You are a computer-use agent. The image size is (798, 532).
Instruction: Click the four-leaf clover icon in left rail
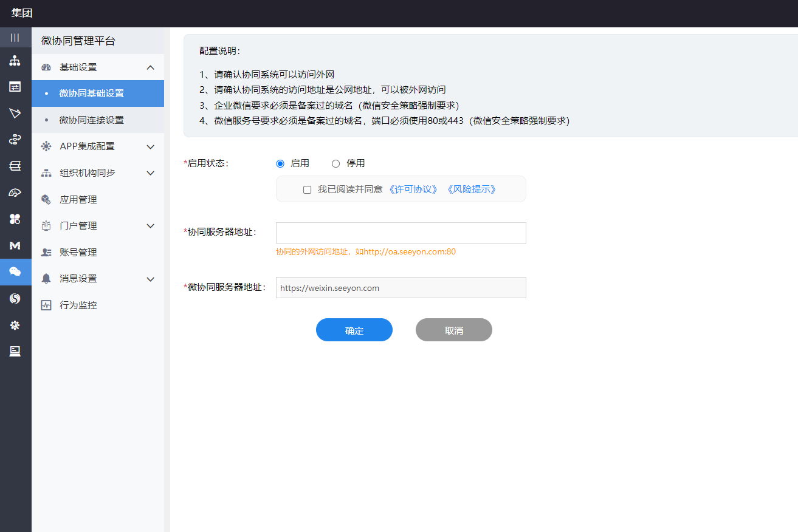(15, 219)
